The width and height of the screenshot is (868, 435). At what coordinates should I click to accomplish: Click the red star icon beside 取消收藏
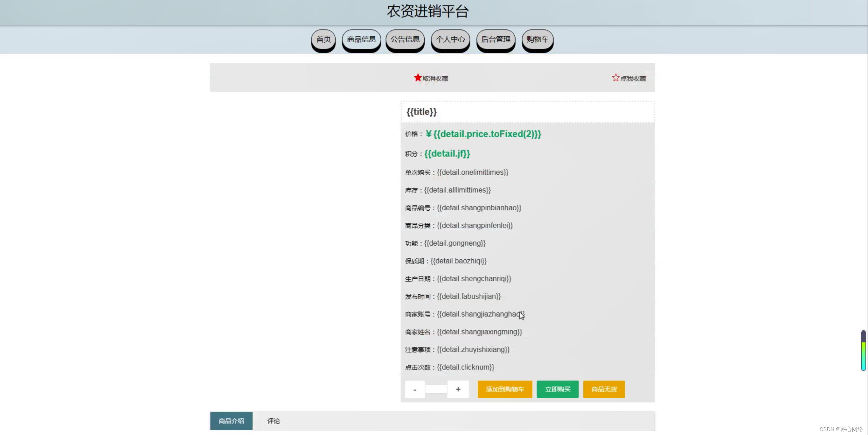click(x=418, y=77)
